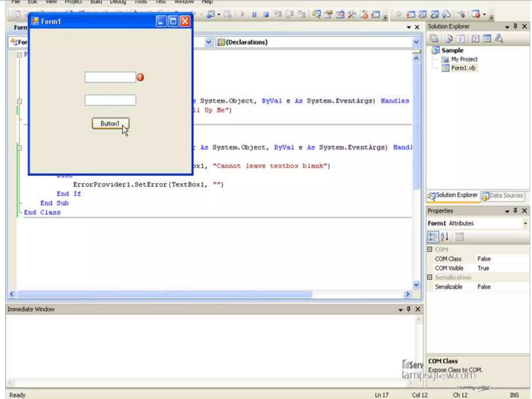Close the code editor document tab
Image resolution: width=532 pixels, height=399 pixels.
417,27
